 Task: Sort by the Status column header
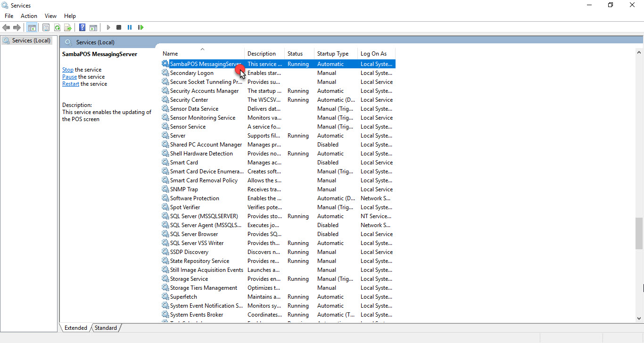point(295,54)
